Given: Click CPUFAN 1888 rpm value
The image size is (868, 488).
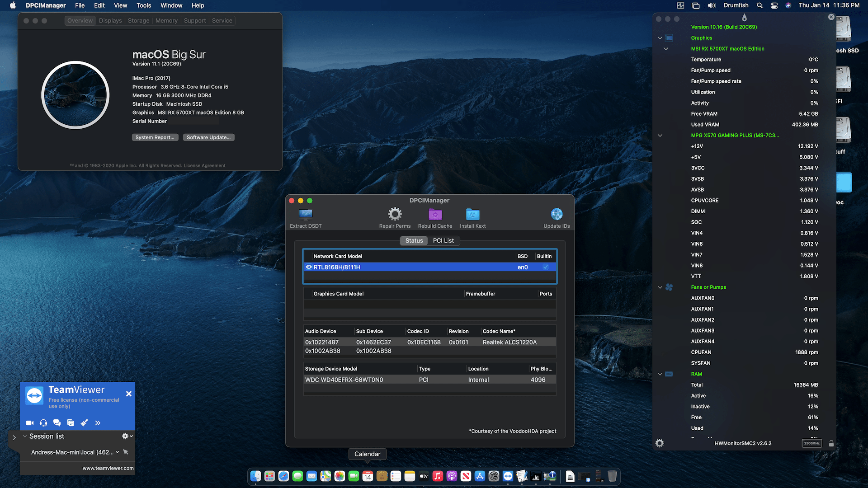Looking at the screenshot, I should (x=807, y=352).
